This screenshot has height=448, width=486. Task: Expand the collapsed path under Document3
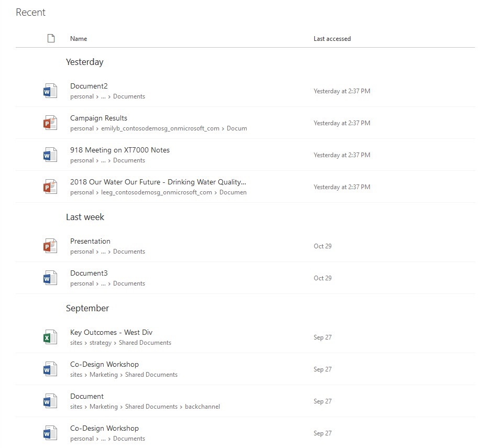click(x=103, y=284)
